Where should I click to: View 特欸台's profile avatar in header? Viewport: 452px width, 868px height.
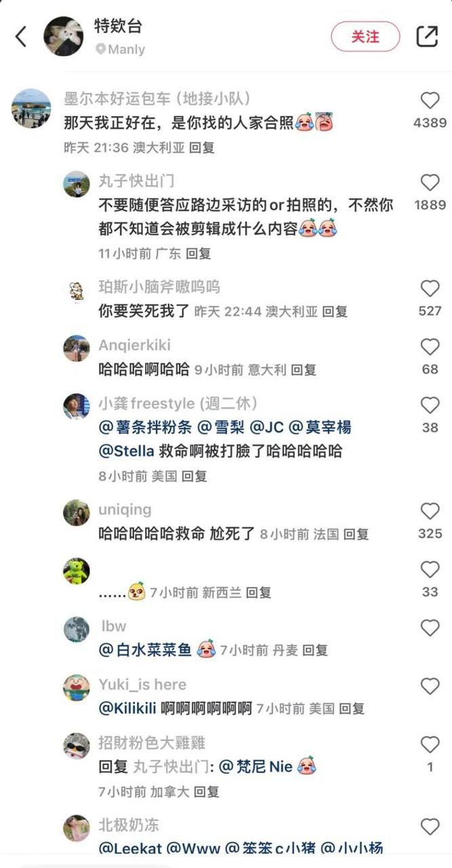pos(64,37)
